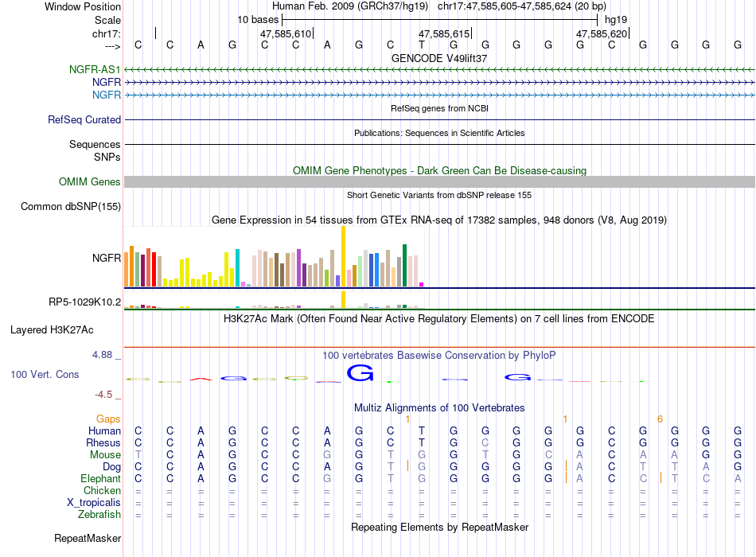
Task: Open the H3K27Ac Mark ENCODE track title
Action: coord(439,319)
